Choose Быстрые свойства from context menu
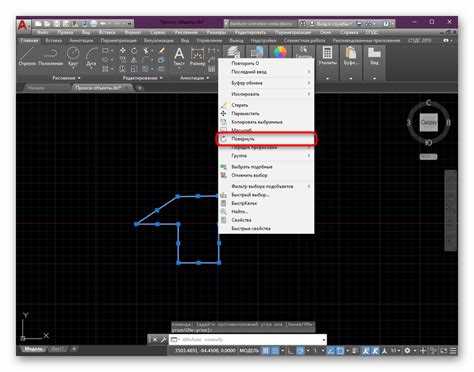Viewport: 474px width, 372px height. 266,228
